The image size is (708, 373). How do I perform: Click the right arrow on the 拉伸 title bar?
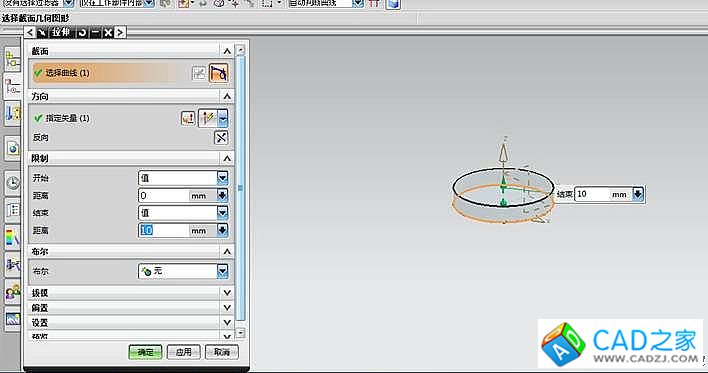(x=120, y=33)
